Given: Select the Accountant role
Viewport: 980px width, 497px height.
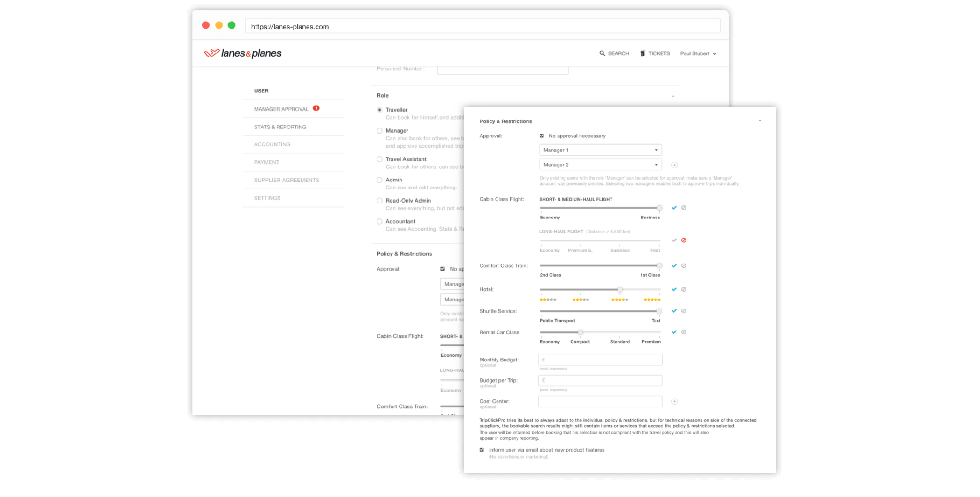Looking at the screenshot, I should click(379, 221).
